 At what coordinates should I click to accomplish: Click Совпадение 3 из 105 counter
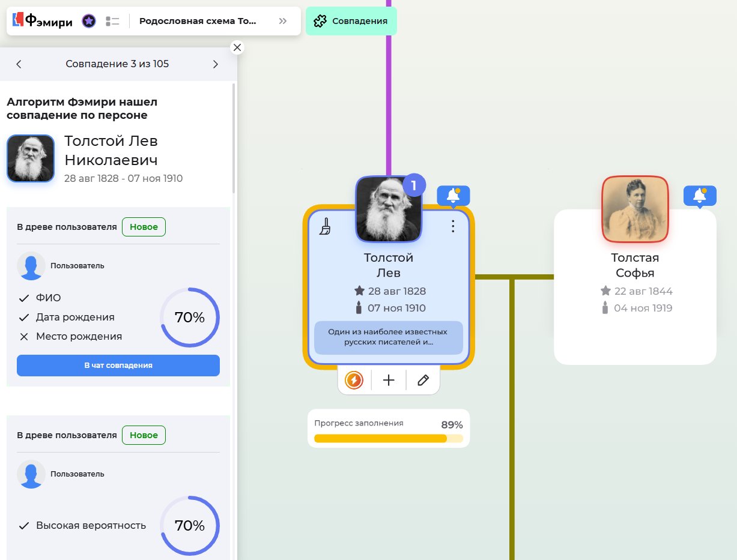click(117, 64)
